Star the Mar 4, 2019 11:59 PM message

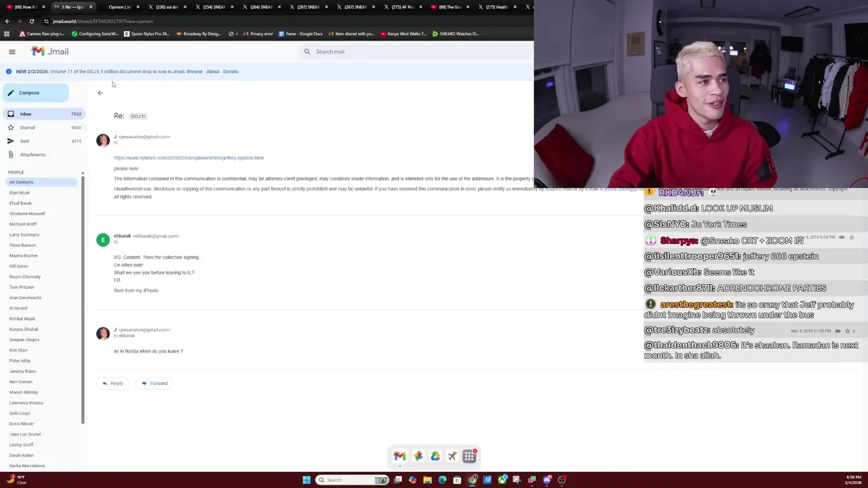pyautogui.click(x=847, y=331)
